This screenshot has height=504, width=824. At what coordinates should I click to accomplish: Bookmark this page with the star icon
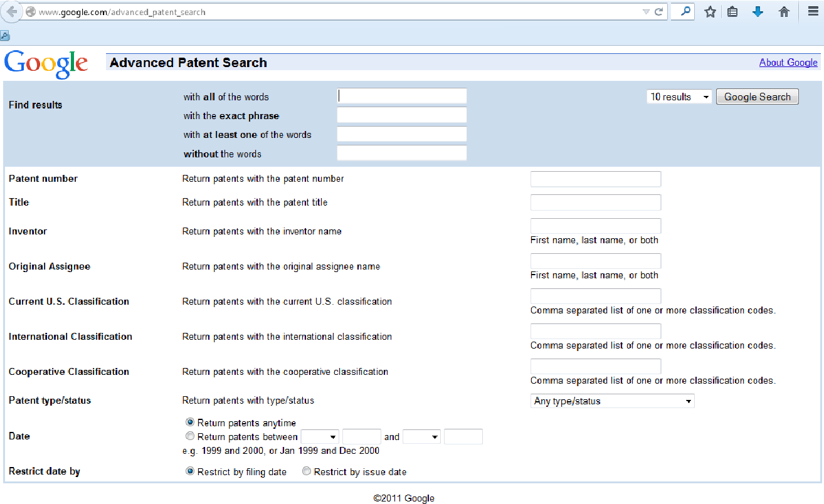(x=710, y=12)
